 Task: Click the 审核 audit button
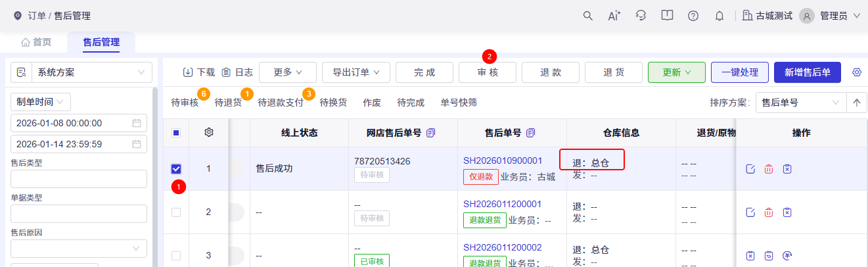488,72
